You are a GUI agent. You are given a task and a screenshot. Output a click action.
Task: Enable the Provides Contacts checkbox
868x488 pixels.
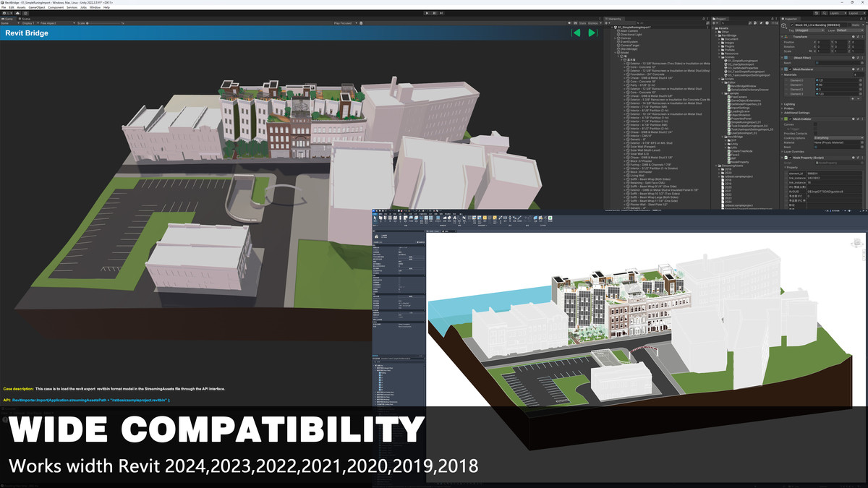point(816,133)
